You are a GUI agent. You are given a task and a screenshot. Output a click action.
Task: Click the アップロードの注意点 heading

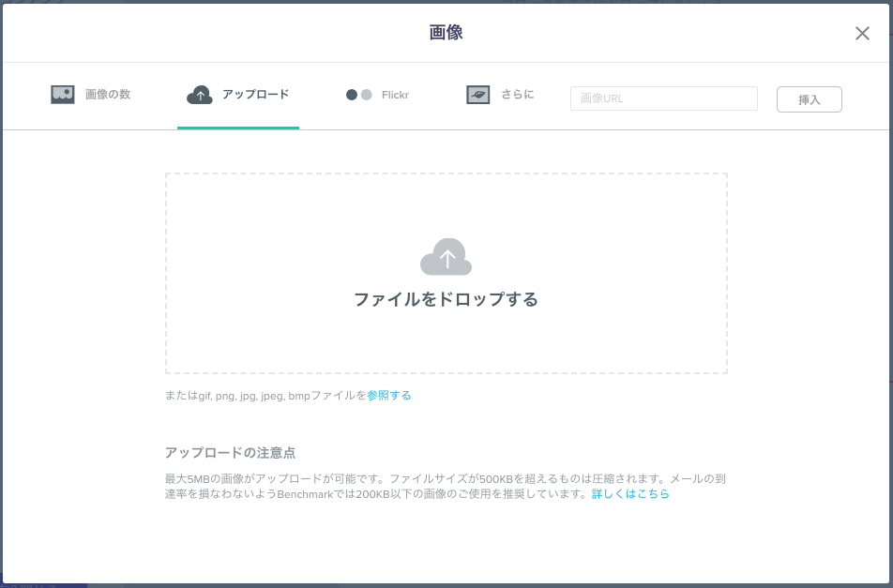(x=230, y=453)
